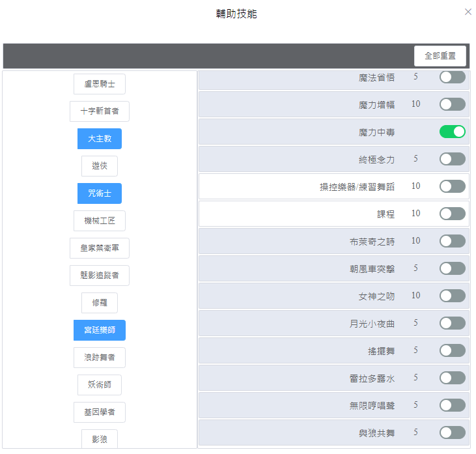Select the 基因學者 class
The height and width of the screenshot is (454, 476).
click(100, 412)
